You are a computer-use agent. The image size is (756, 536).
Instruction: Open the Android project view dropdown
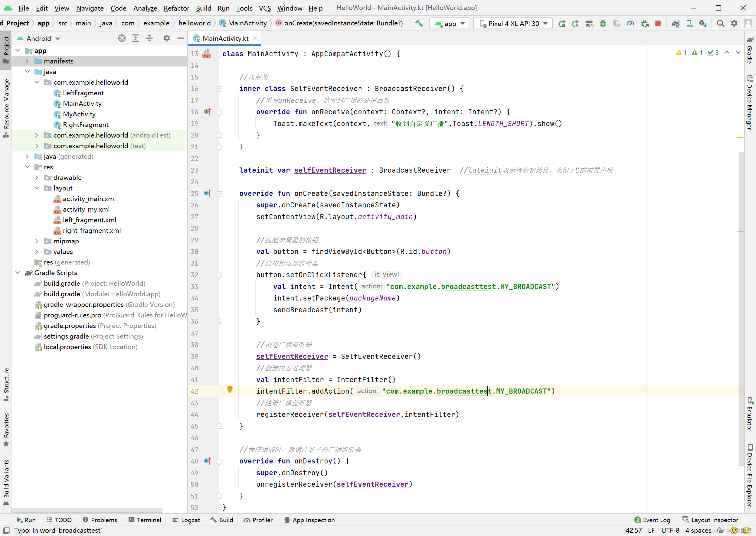point(39,38)
